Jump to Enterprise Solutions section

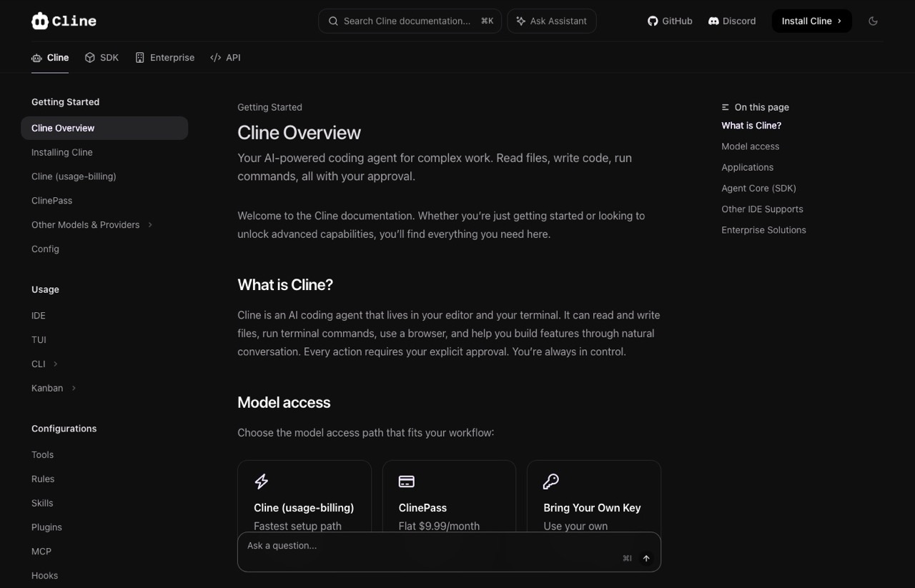tap(763, 230)
